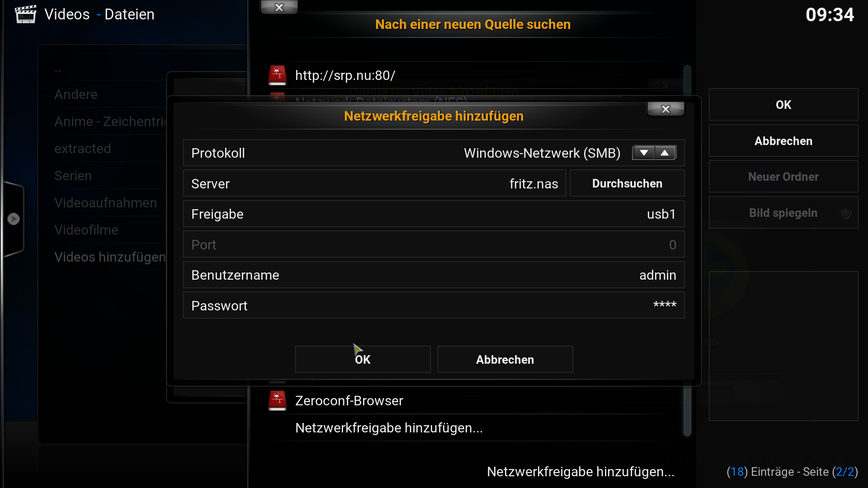
Task: Edit the Freigabe field showing usb1
Action: [x=434, y=214]
